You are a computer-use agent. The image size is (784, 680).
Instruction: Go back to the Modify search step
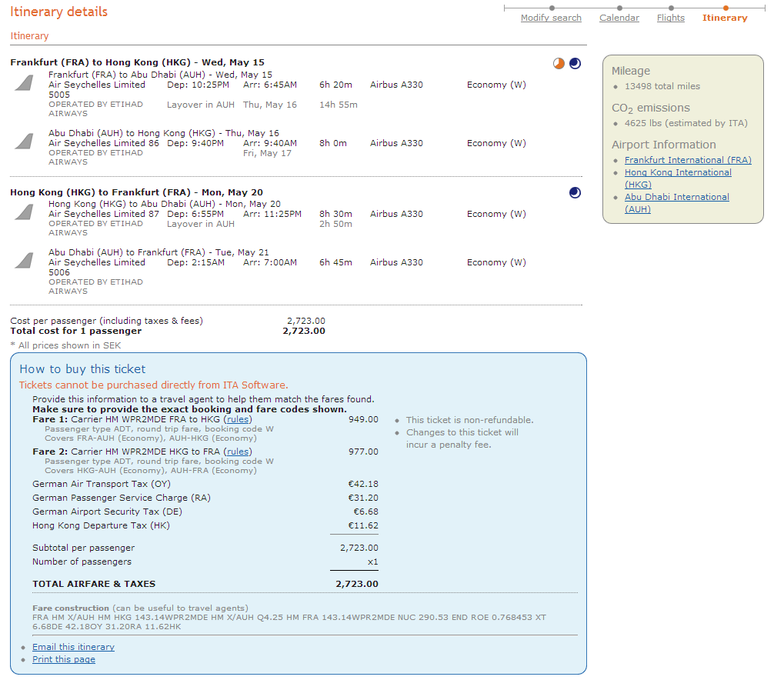click(x=551, y=18)
